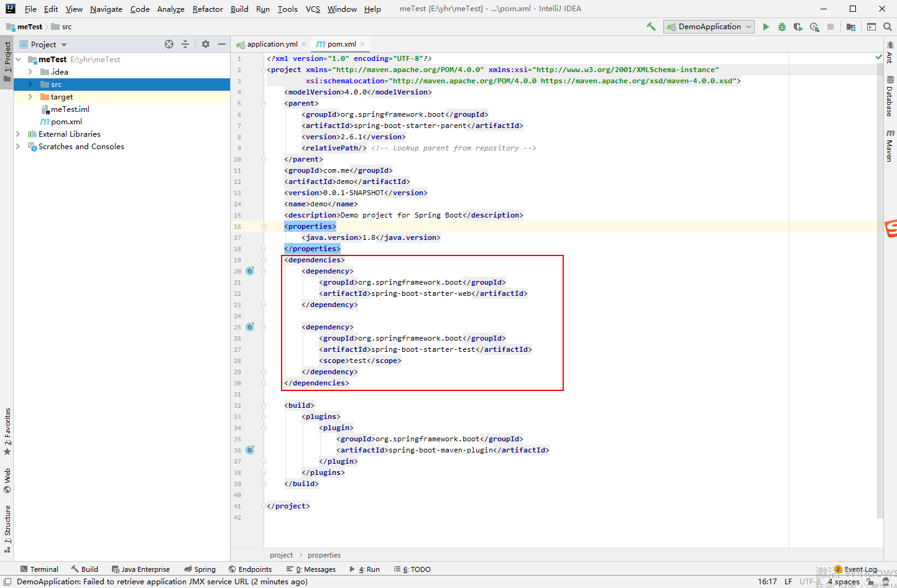Switch to pom.xml tab
The image size is (897, 588).
[341, 44]
